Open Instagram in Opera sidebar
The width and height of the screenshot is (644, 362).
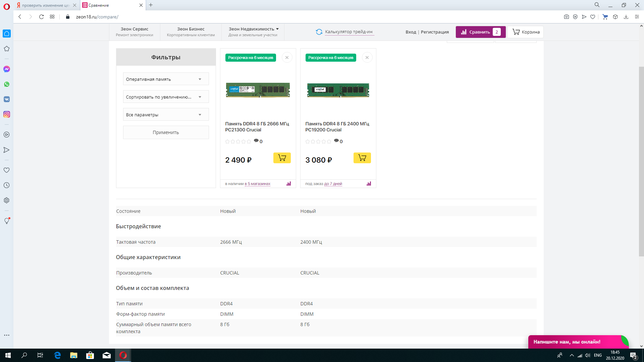(7, 114)
